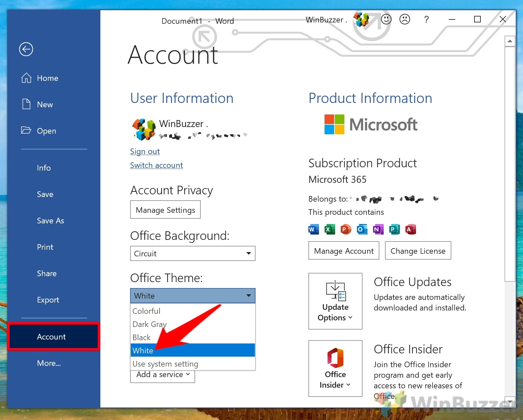Click the Microsoft 365 subscription text
Screen dimensions: 523x420
coord(337,179)
